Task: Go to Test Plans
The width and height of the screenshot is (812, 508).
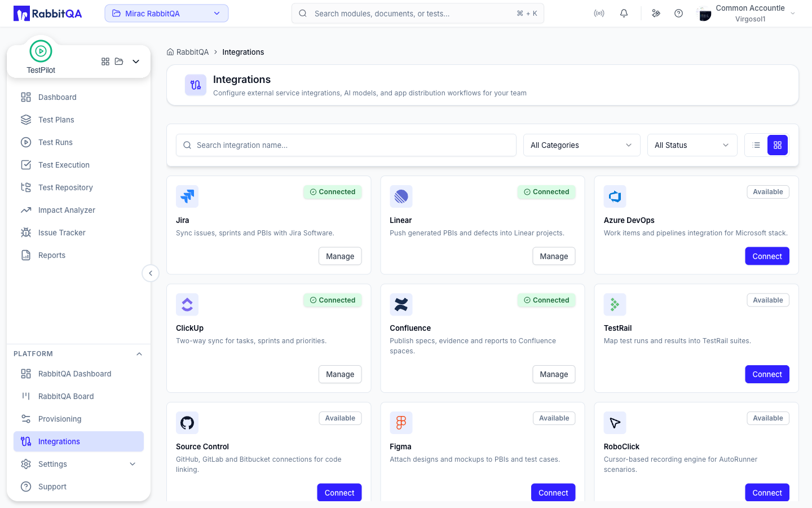Action: coord(78,120)
